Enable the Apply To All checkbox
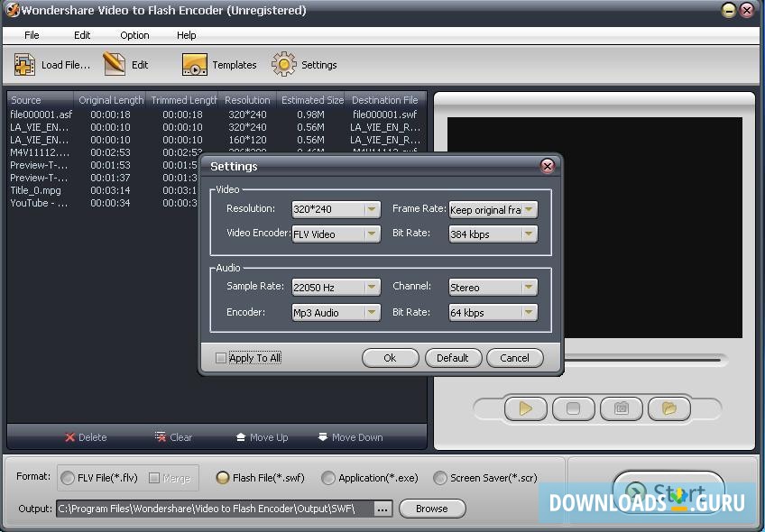The image size is (765, 532). click(x=220, y=358)
